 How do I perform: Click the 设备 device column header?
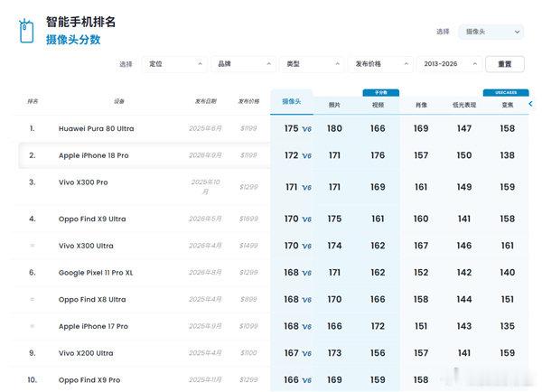pyautogui.click(x=119, y=101)
